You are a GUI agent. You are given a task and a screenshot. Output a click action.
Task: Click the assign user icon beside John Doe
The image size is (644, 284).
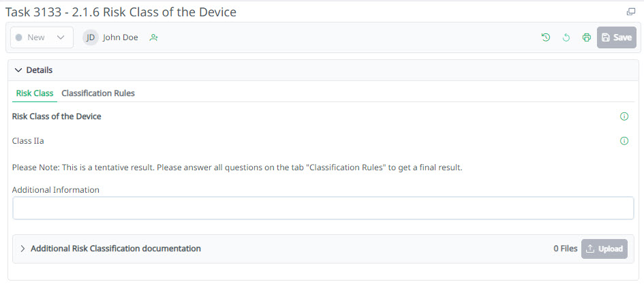coord(154,37)
